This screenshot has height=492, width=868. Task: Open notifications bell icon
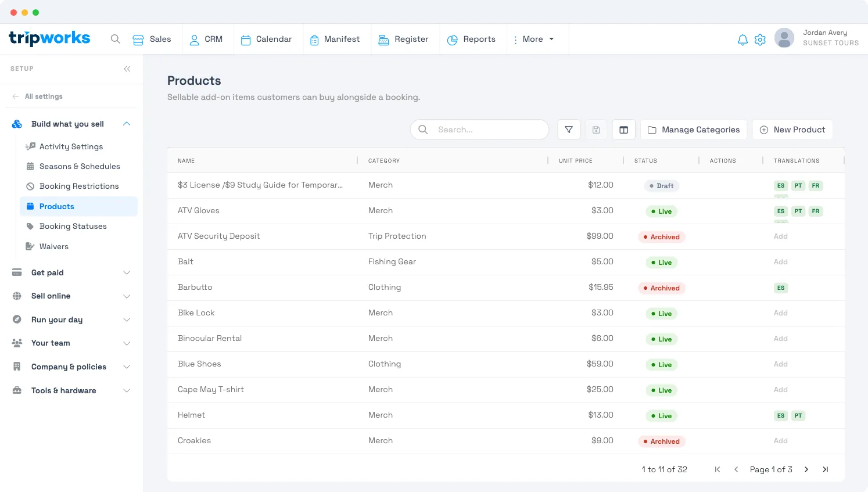tap(743, 39)
